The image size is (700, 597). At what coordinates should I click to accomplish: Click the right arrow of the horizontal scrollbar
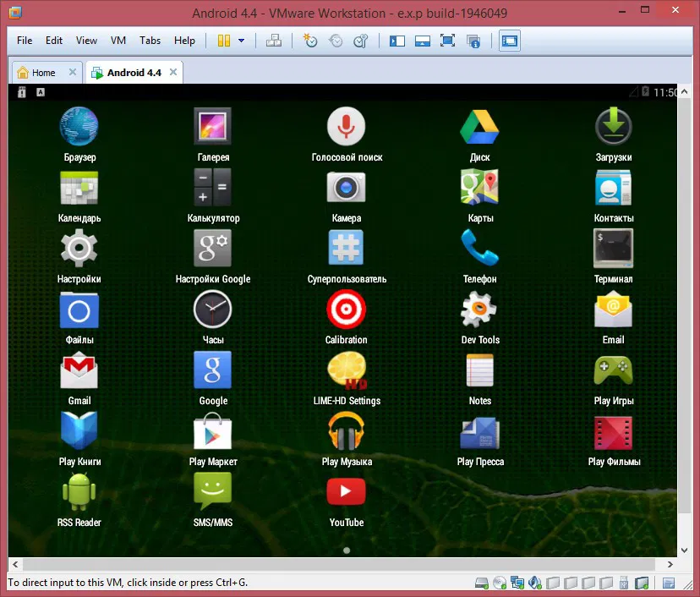pos(670,562)
